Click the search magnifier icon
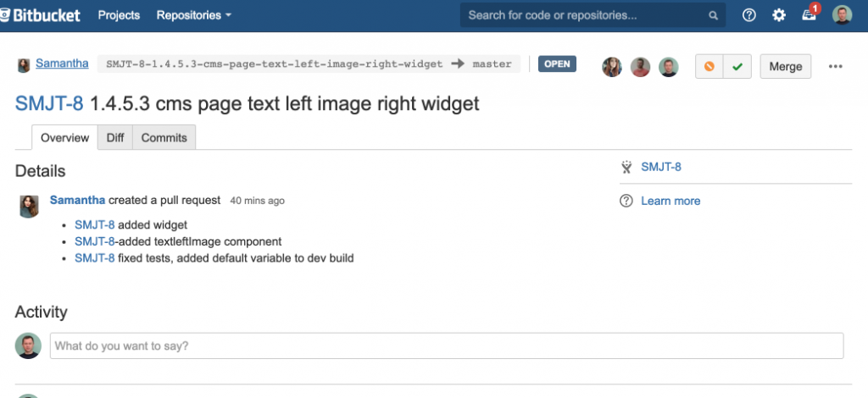868x398 pixels. click(x=714, y=15)
